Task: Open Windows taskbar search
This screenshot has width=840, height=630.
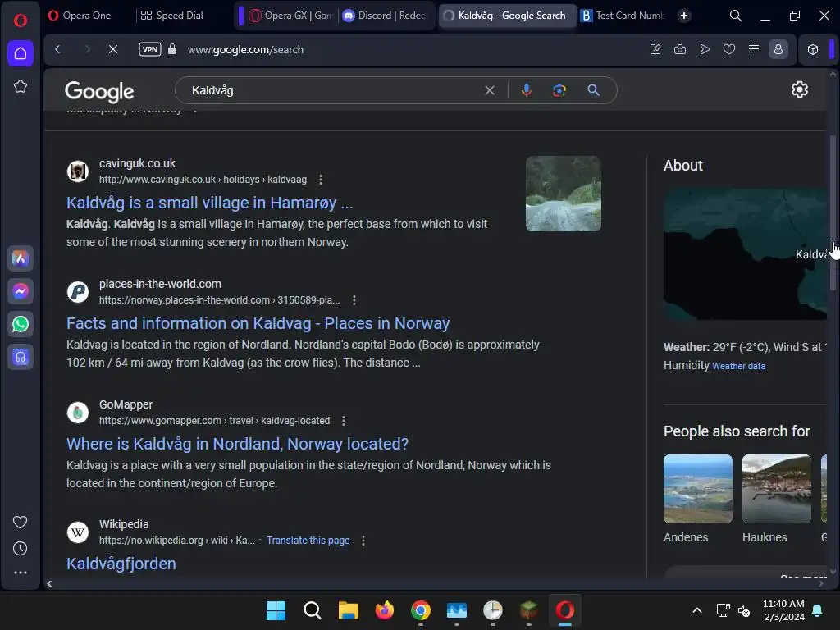Action: [x=312, y=610]
